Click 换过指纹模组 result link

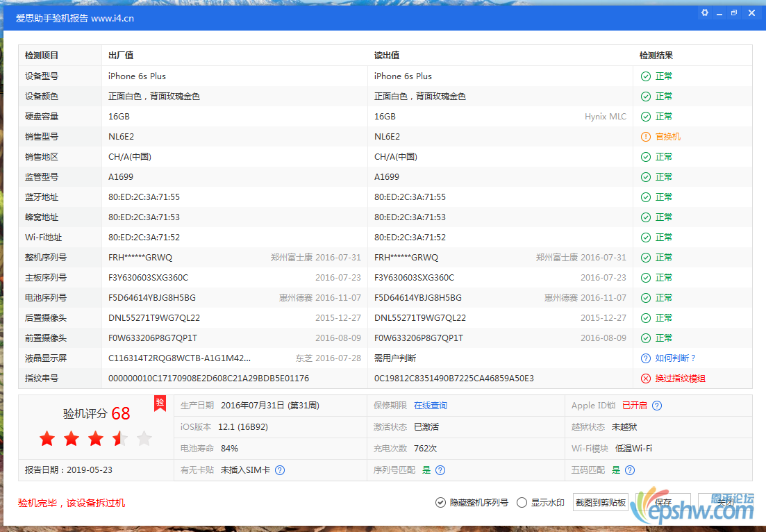(680, 379)
